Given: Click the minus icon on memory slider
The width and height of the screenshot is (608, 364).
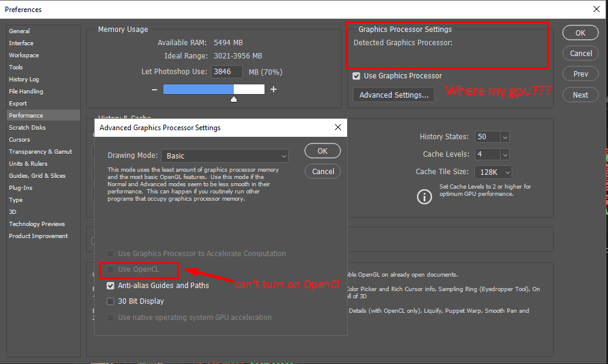Looking at the screenshot, I should coord(155,89).
